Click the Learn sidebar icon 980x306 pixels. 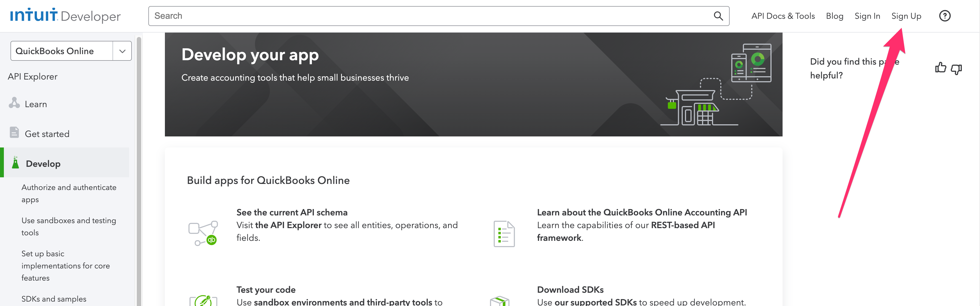[x=14, y=103]
